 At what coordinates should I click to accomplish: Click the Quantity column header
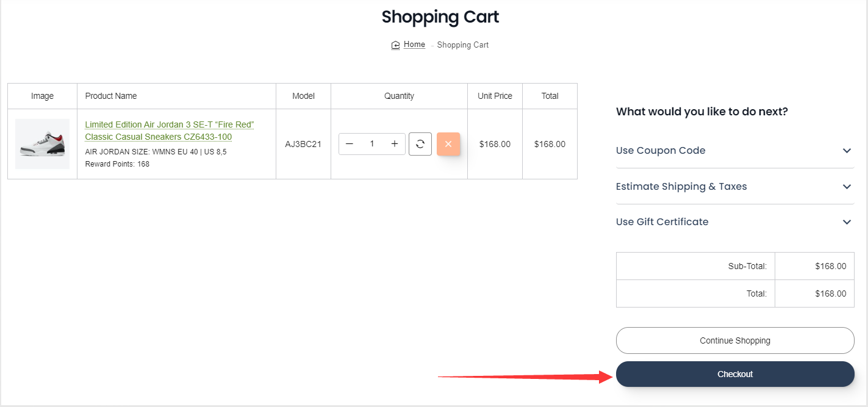click(399, 96)
